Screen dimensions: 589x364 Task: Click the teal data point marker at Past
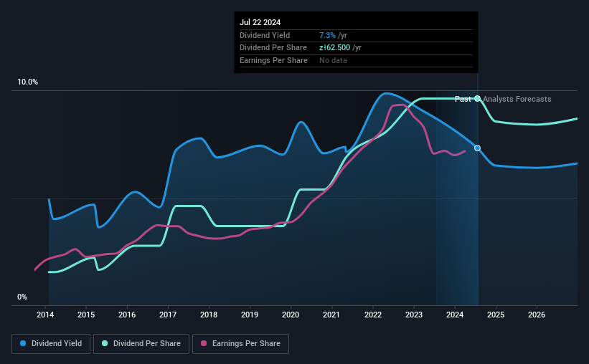point(477,99)
